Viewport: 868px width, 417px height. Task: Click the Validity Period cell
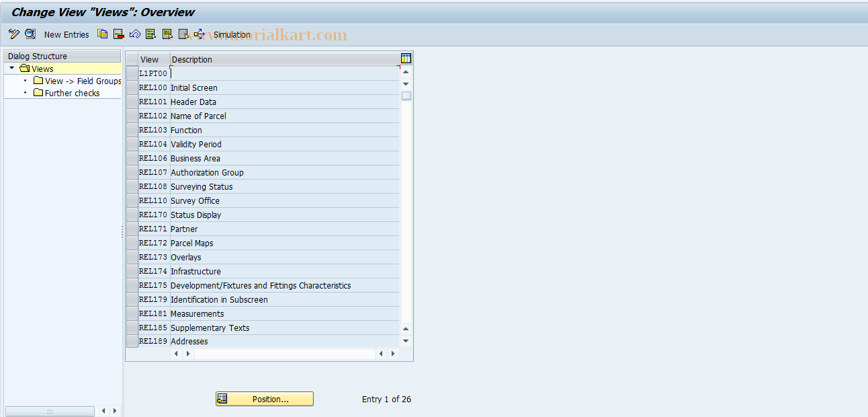point(284,144)
